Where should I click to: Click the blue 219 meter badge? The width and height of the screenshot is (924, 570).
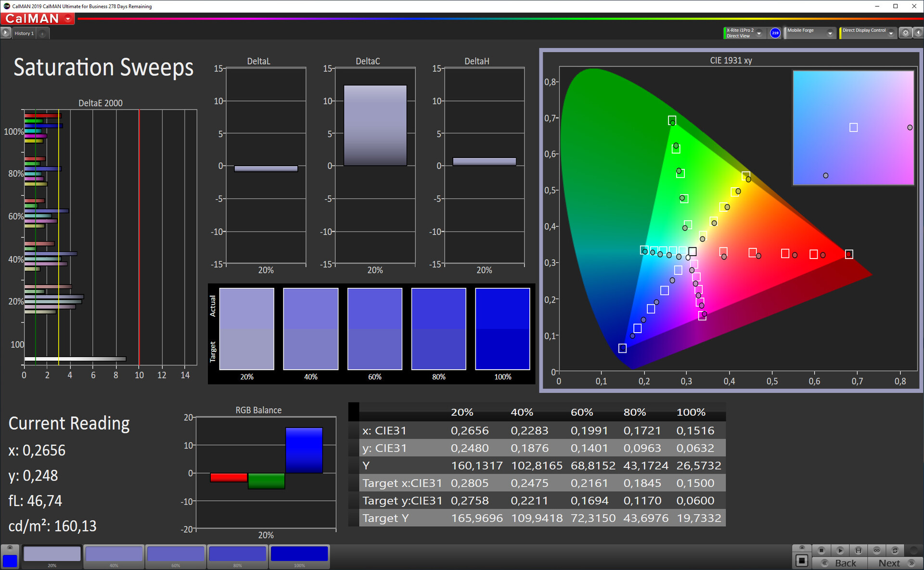(x=775, y=33)
